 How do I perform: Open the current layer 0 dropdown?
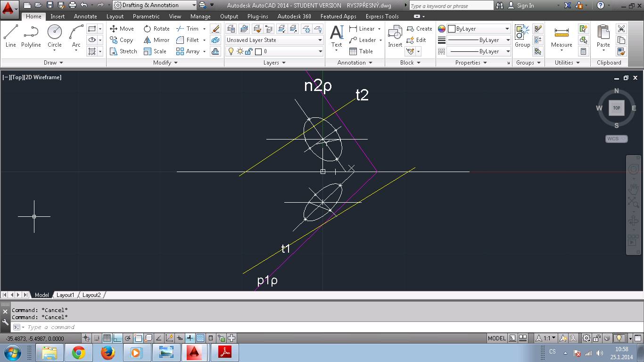coord(274,51)
